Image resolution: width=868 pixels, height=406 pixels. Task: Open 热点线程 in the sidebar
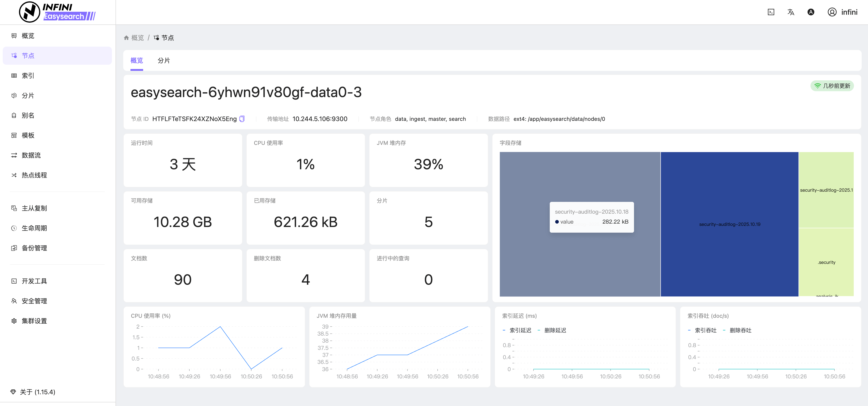tap(34, 175)
